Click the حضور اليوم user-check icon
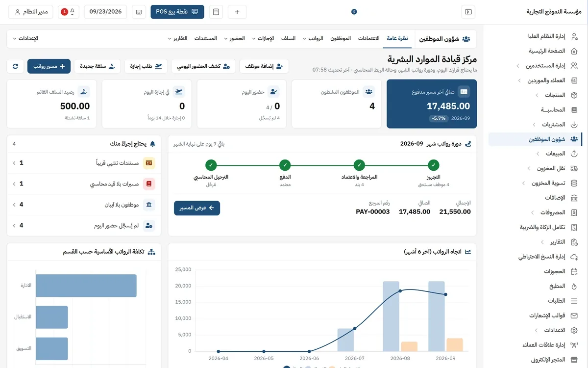The image size is (588, 368). (x=274, y=92)
